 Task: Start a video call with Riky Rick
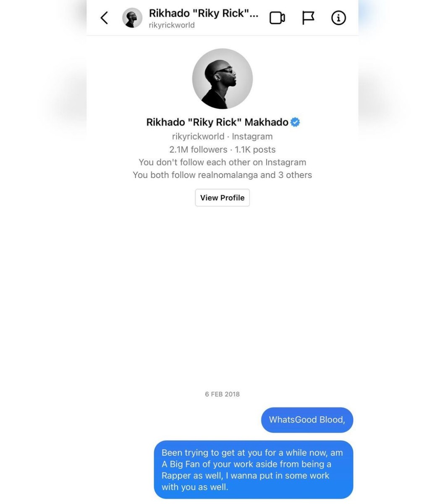coord(277,18)
